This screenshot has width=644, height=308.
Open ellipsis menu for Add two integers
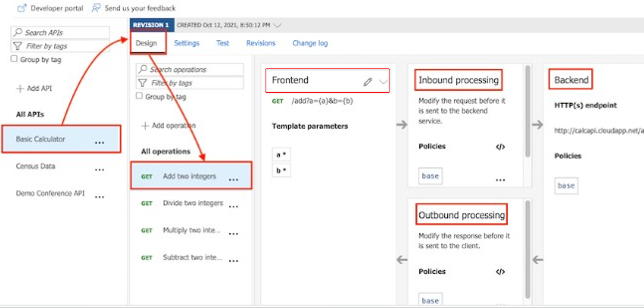pyautogui.click(x=233, y=179)
